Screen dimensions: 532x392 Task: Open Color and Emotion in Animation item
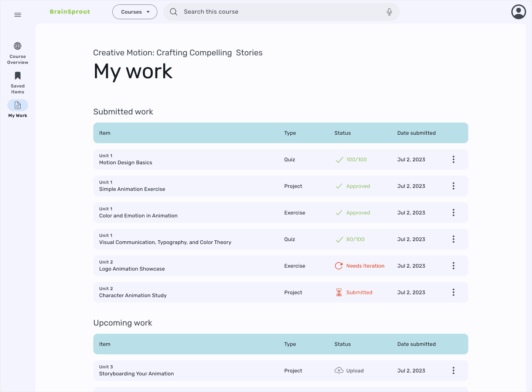tap(138, 216)
